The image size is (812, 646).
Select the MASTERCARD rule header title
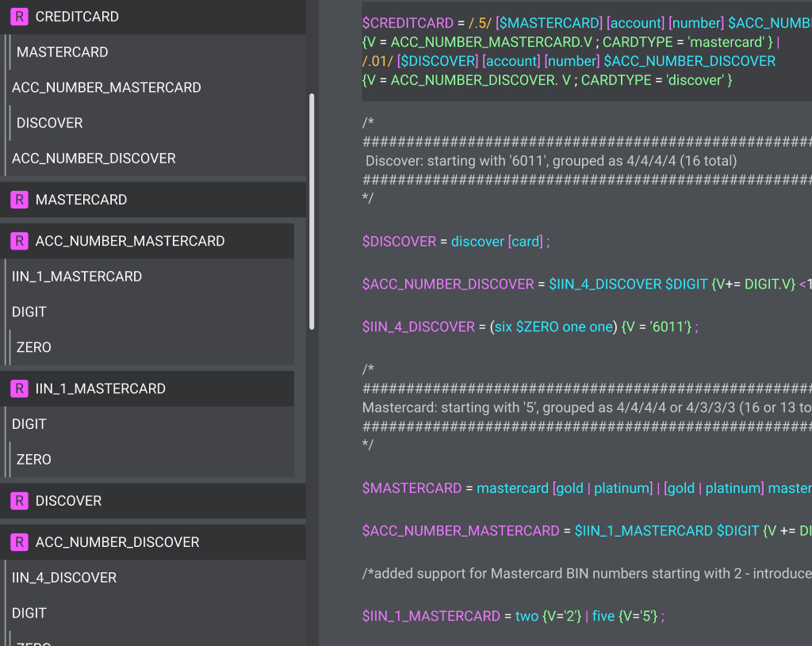pos(82,200)
